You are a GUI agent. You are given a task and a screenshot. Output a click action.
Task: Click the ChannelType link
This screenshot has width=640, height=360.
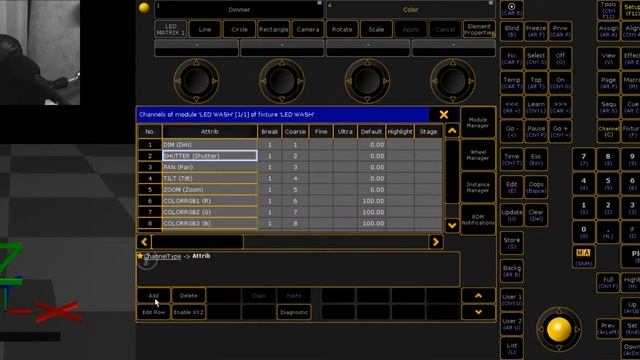162,256
